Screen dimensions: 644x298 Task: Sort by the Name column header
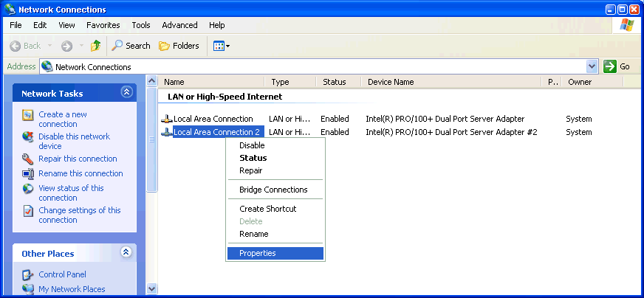coord(211,82)
